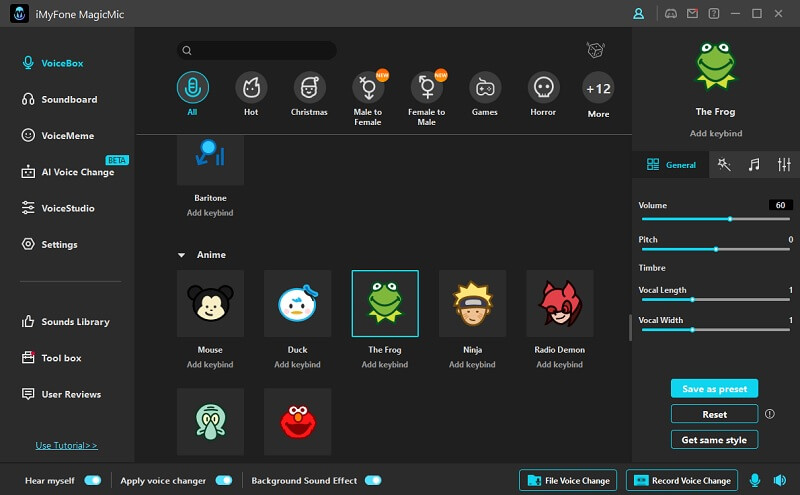Click Get same style button
The width and height of the screenshot is (800, 495).
click(714, 439)
